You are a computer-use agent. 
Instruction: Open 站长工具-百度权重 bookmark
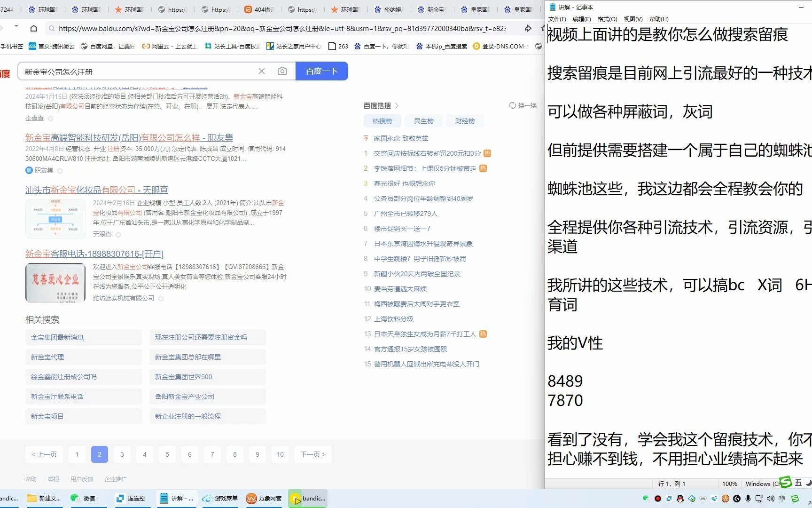[232, 46]
